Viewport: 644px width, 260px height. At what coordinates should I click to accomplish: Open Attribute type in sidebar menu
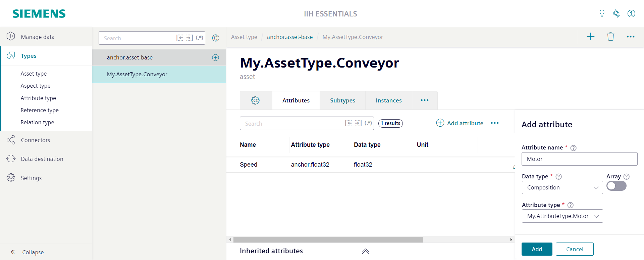(38, 98)
